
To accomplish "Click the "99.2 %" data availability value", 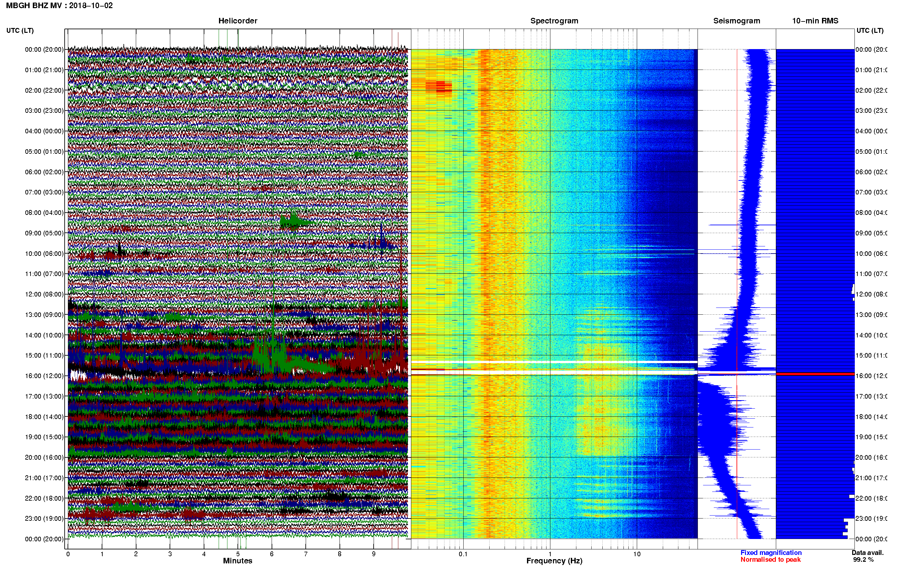I will click(x=863, y=560).
